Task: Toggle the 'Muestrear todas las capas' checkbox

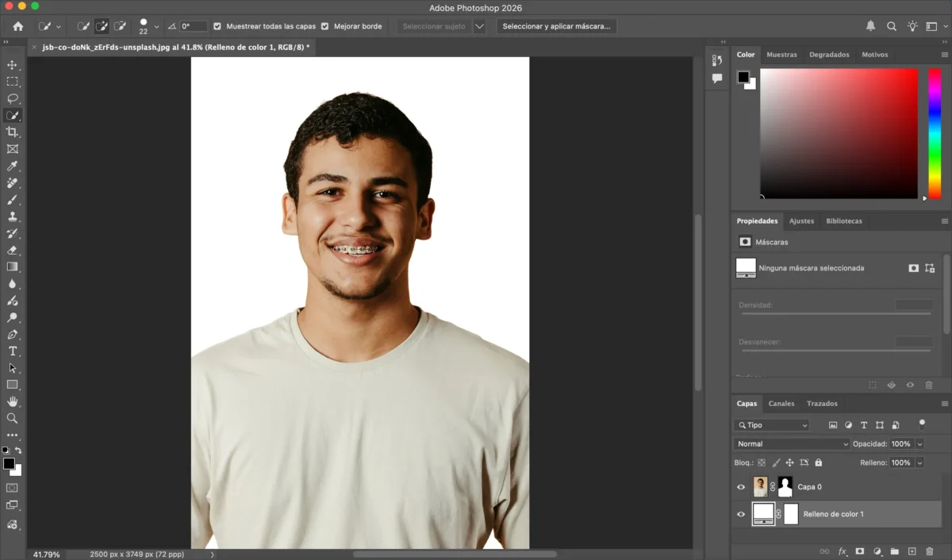Action: pyautogui.click(x=218, y=26)
